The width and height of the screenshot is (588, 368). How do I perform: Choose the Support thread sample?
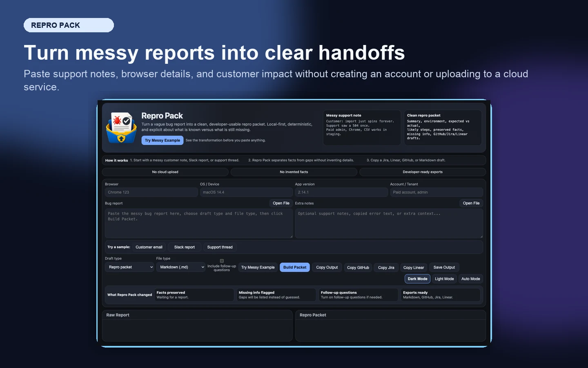(220, 247)
